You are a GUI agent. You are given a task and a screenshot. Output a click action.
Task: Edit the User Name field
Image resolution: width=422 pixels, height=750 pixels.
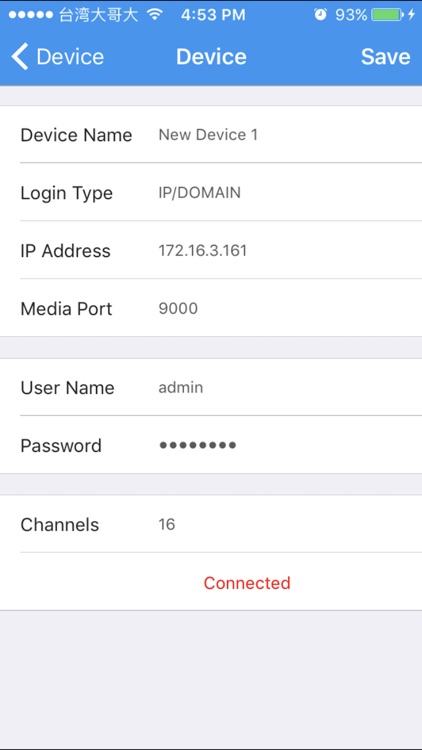coord(211,387)
